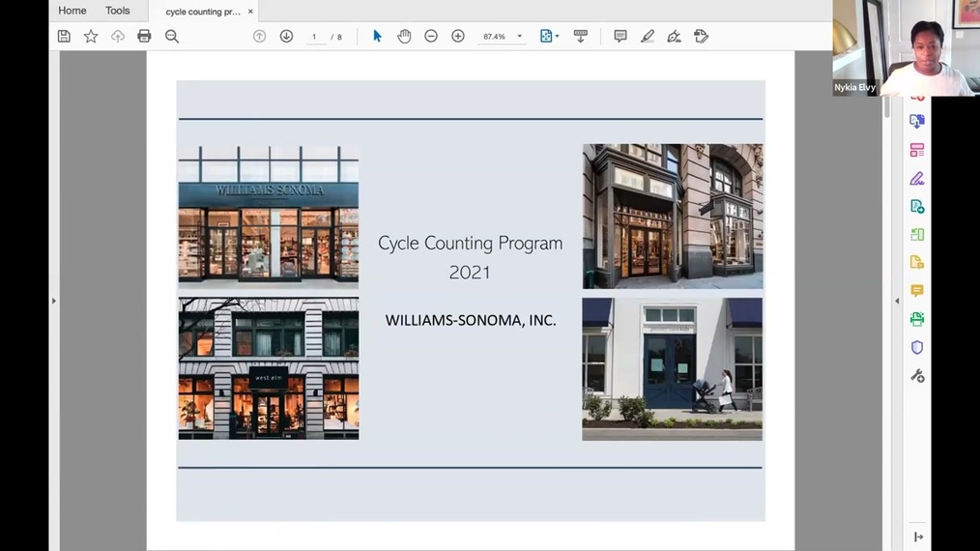Expand the left navigation pane arrow

coord(54,301)
